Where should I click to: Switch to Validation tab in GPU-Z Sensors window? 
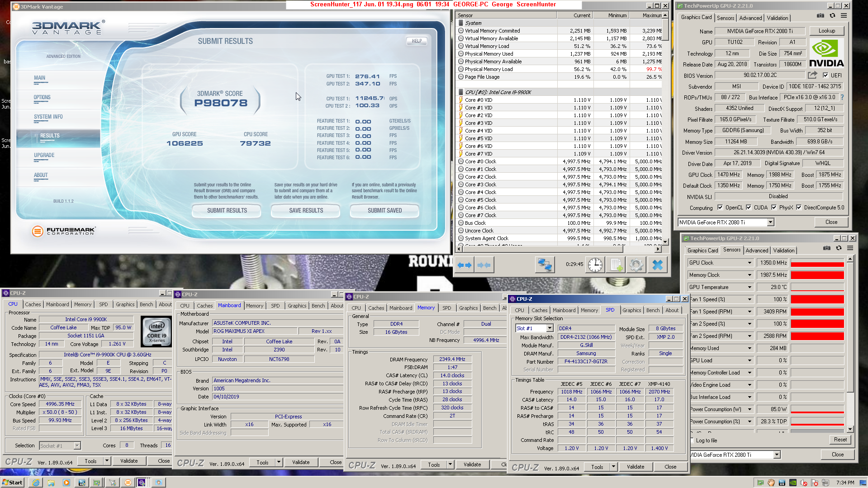tap(783, 251)
